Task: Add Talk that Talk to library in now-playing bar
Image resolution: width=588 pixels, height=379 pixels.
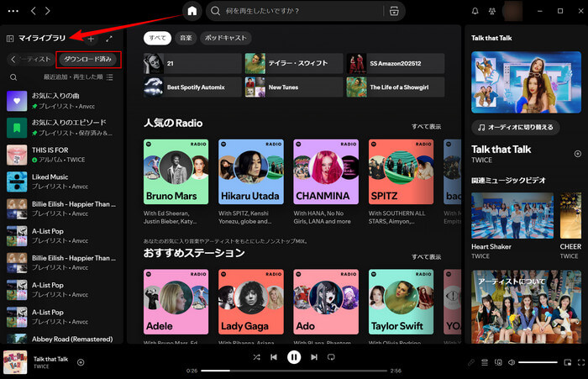Action: point(81,362)
